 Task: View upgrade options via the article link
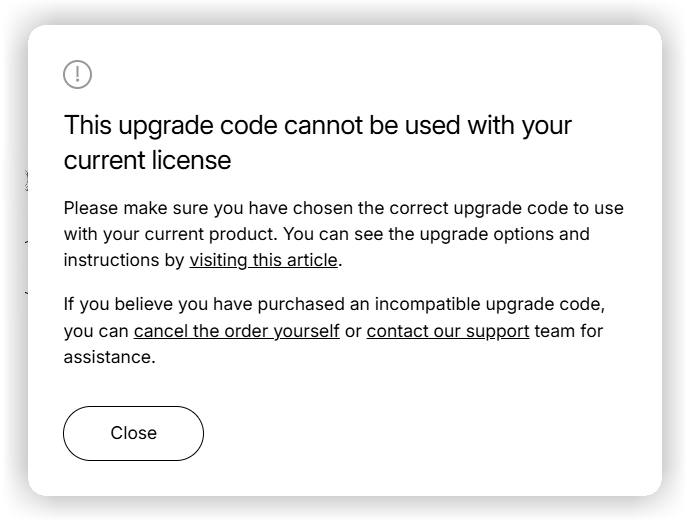tap(265, 261)
